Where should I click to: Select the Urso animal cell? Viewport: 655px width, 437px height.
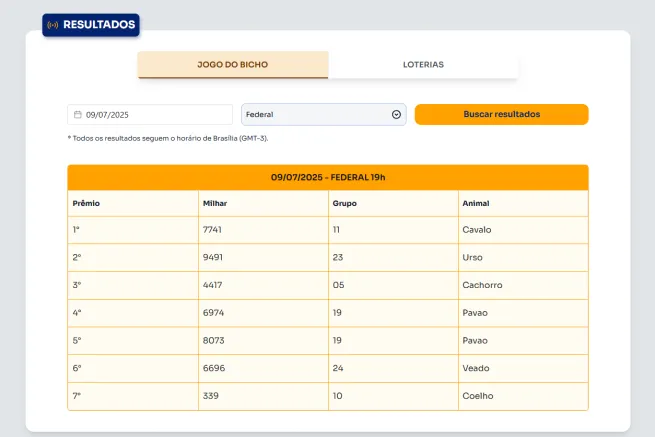(523, 257)
